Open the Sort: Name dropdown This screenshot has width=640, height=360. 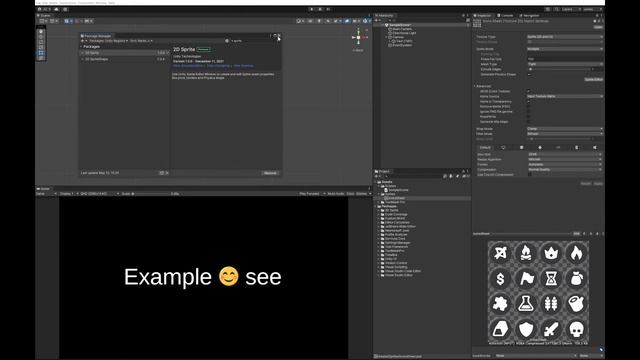(x=141, y=41)
